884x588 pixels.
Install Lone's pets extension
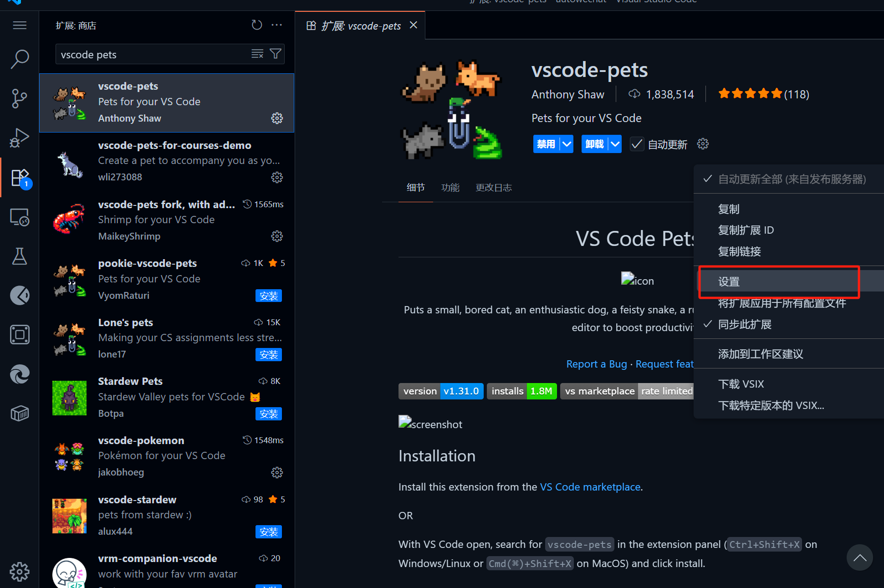coord(269,354)
